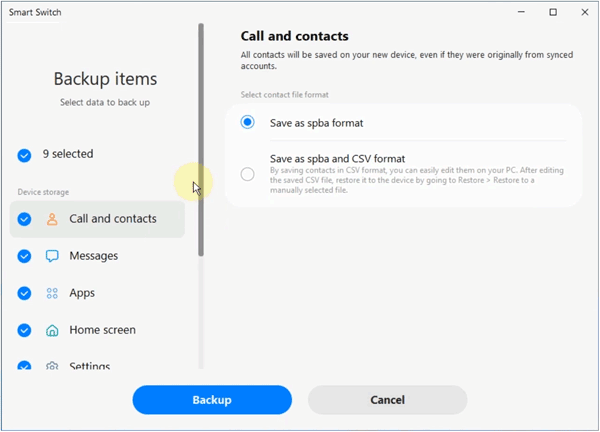Click the Call and contacts person icon
This screenshot has width=600, height=432.
[52, 219]
